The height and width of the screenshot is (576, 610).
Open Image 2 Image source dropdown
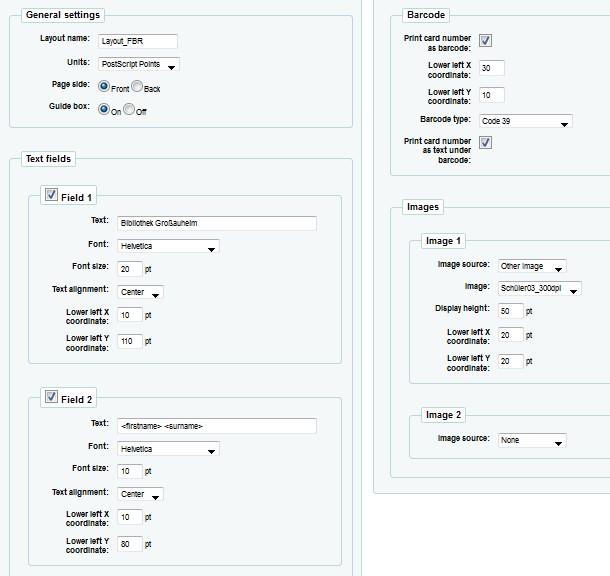coord(531,440)
